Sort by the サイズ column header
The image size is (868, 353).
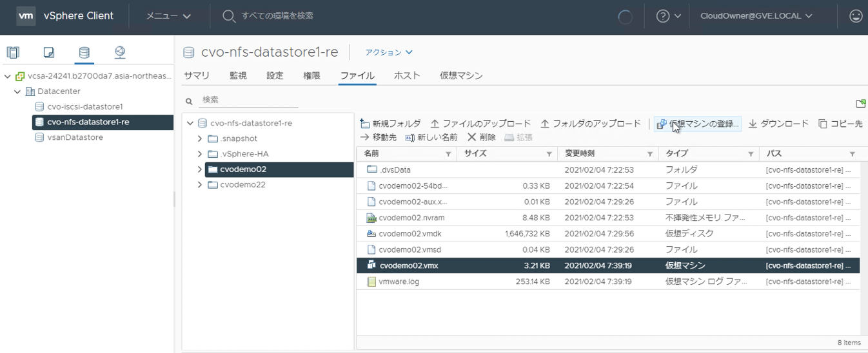[x=475, y=154]
